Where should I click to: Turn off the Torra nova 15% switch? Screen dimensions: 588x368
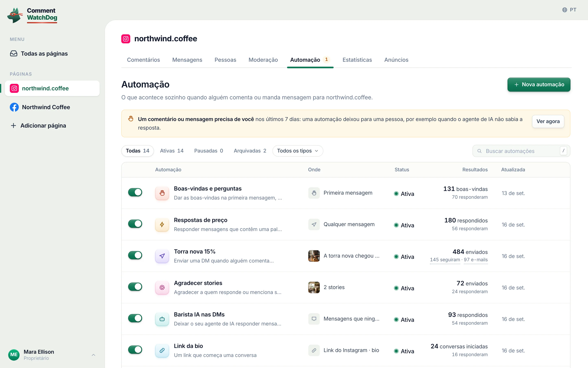pyautogui.click(x=135, y=255)
